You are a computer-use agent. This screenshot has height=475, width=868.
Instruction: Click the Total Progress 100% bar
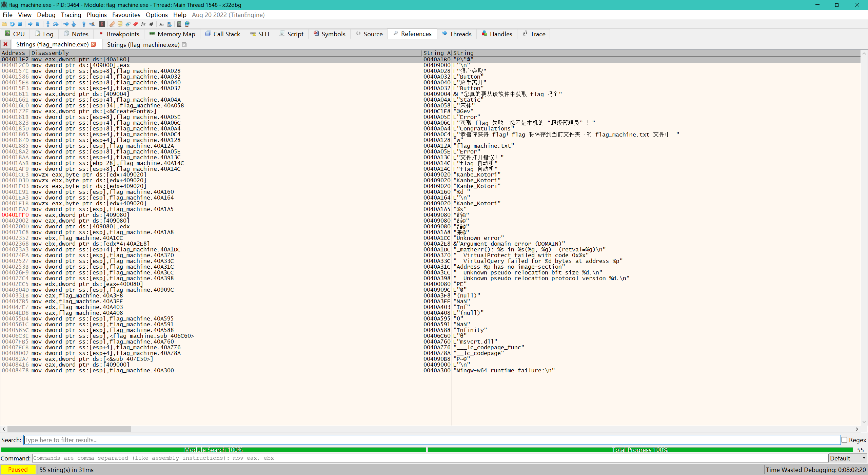[x=640, y=450]
